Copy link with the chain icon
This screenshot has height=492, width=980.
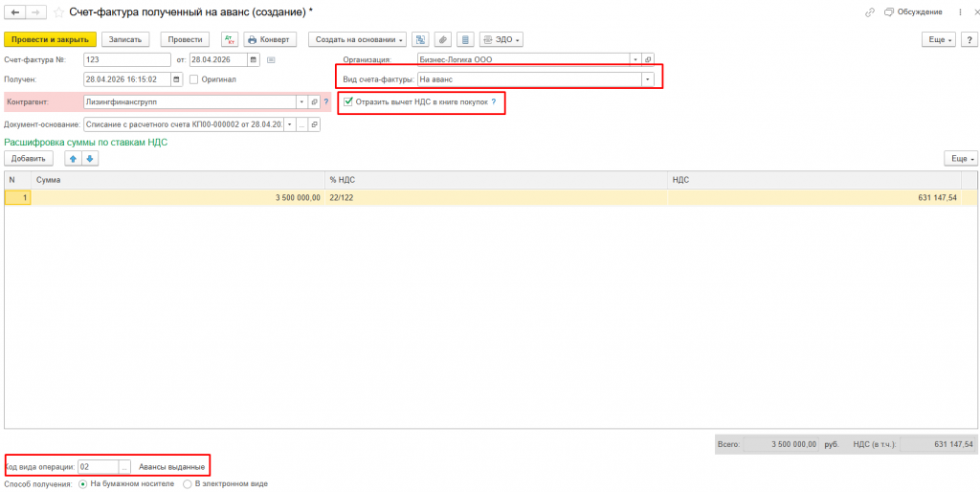[x=869, y=11]
